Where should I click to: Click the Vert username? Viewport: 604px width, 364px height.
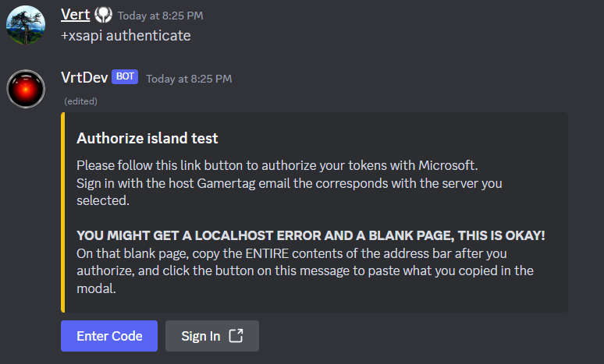point(75,16)
